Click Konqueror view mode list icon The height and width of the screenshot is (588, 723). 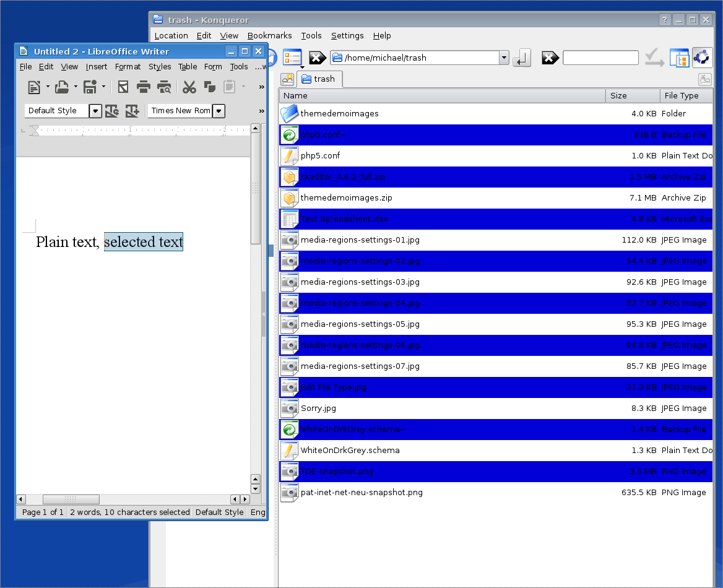pyautogui.click(x=292, y=58)
